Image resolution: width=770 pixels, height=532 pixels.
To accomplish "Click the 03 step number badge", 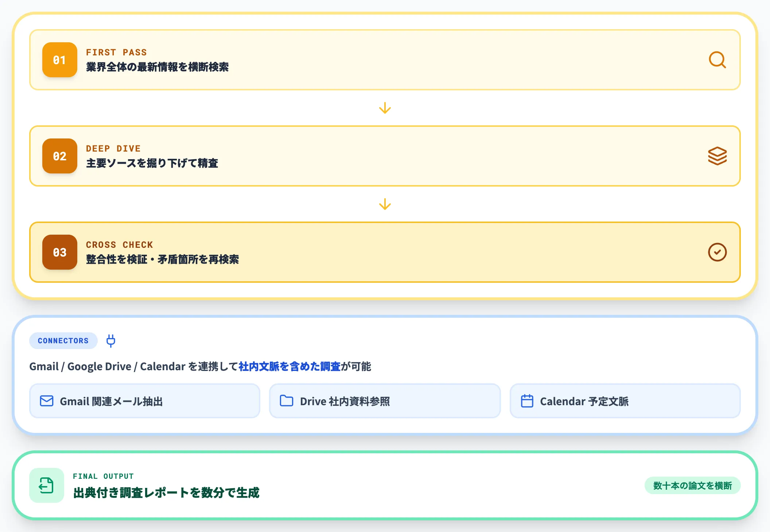I will tap(60, 252).
